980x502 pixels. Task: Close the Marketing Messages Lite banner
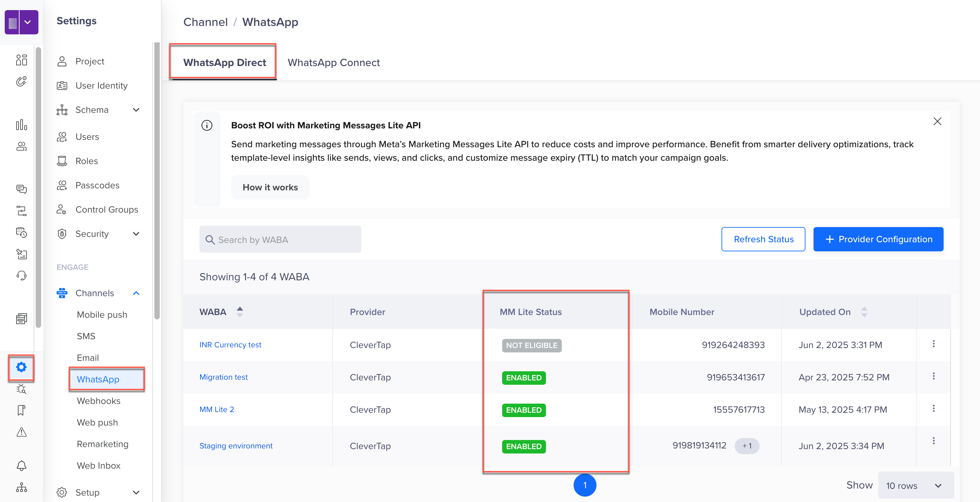coord(938,121)
